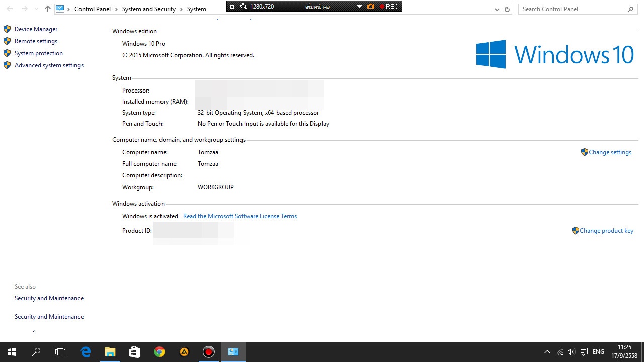Open the volume control
The width and height of the screenshot is (644, 362).
571,352
